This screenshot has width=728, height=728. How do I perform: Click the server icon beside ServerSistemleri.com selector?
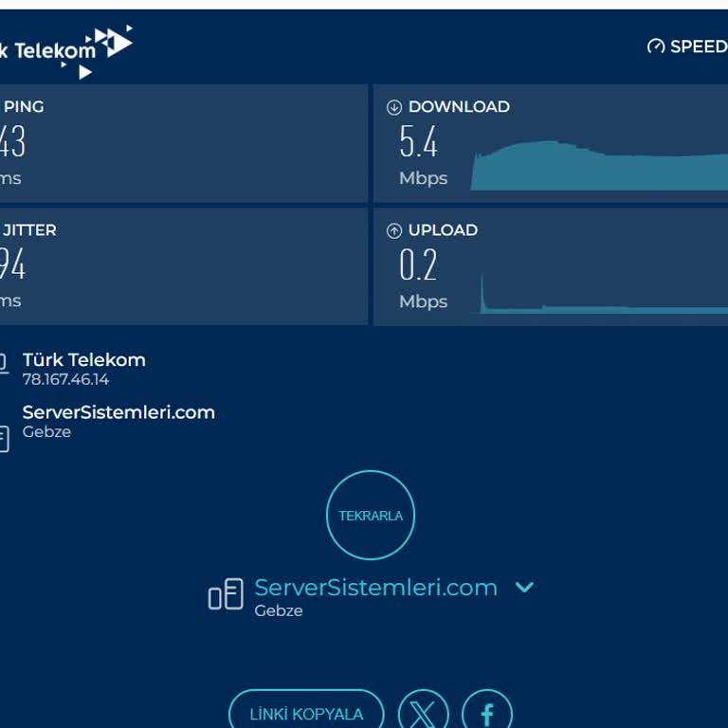[x=226, y=593]
